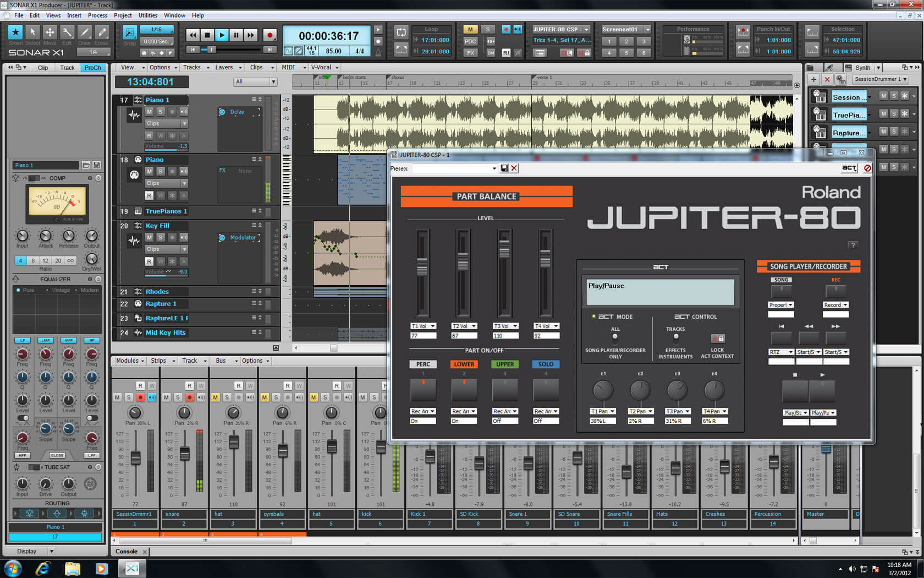
Task: Switch to the Track inspector tab
Action: [67, 68]
